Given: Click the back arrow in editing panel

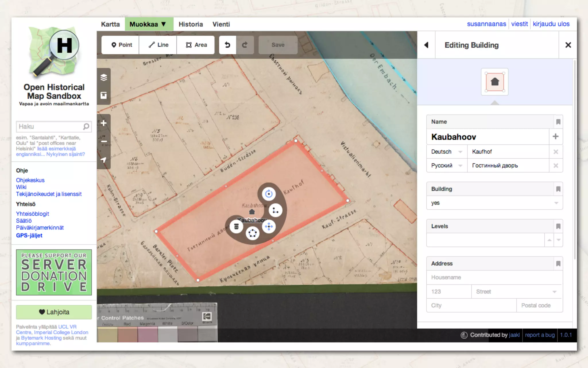Looking at the screenshot, I should pyautogui.click(x=426, y=45).
